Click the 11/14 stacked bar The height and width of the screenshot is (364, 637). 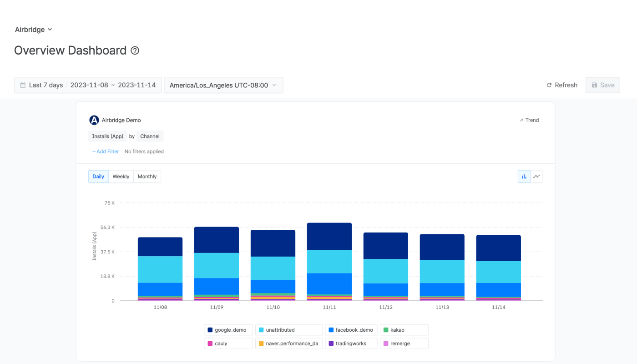pyautogui.click(x=499, y=268)
